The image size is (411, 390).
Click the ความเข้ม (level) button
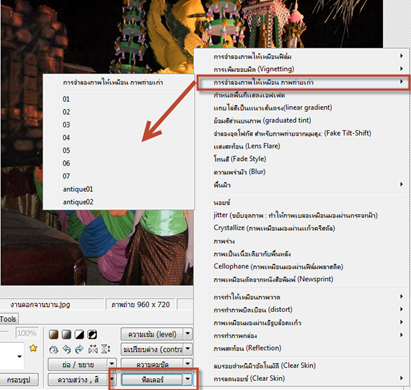(152, 334)
